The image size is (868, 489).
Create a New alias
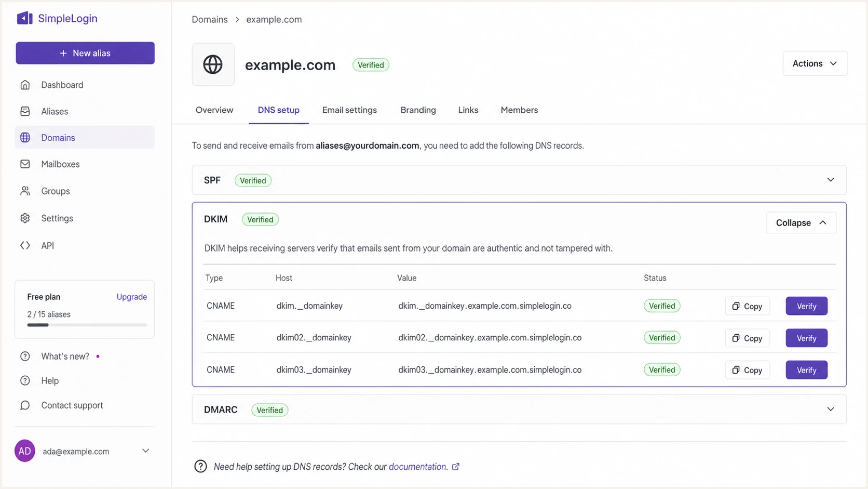[85, 53]
